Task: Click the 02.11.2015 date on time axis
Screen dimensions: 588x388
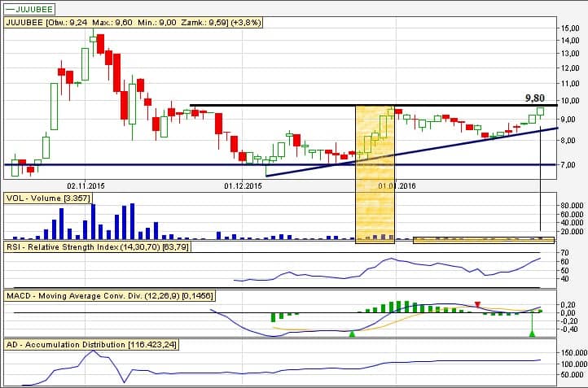Action: point(86,185)
